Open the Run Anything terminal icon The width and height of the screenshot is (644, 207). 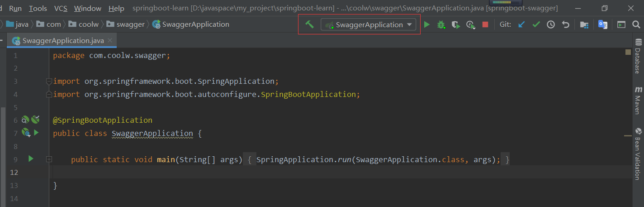click(x=622, y=25)
